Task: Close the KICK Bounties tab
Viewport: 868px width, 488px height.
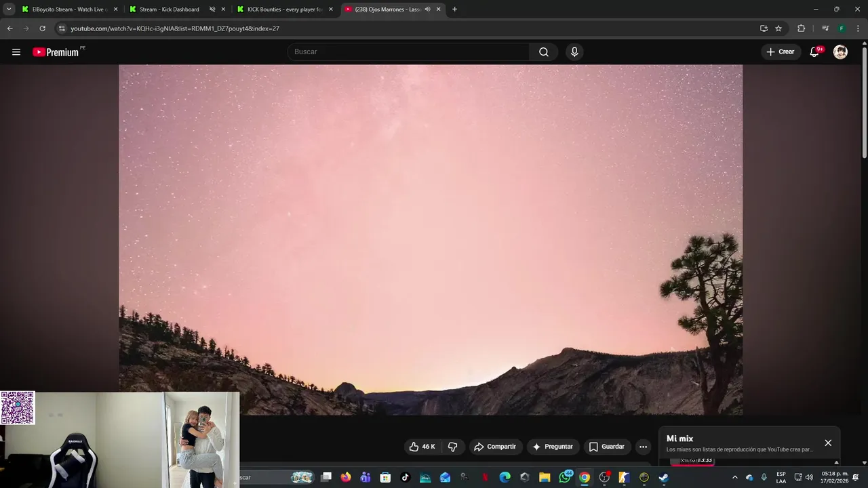Action: click(x=331, y=9)
